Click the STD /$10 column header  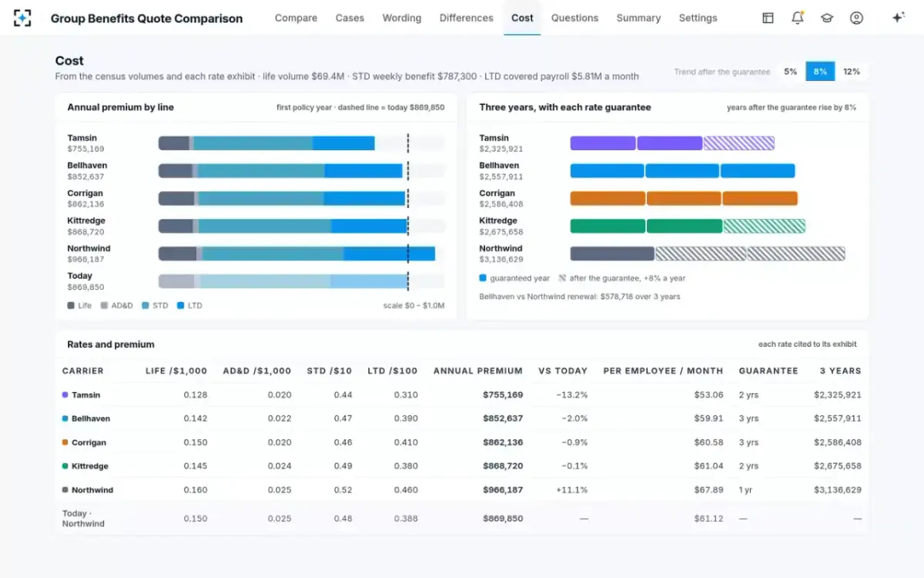coord(330,371)
